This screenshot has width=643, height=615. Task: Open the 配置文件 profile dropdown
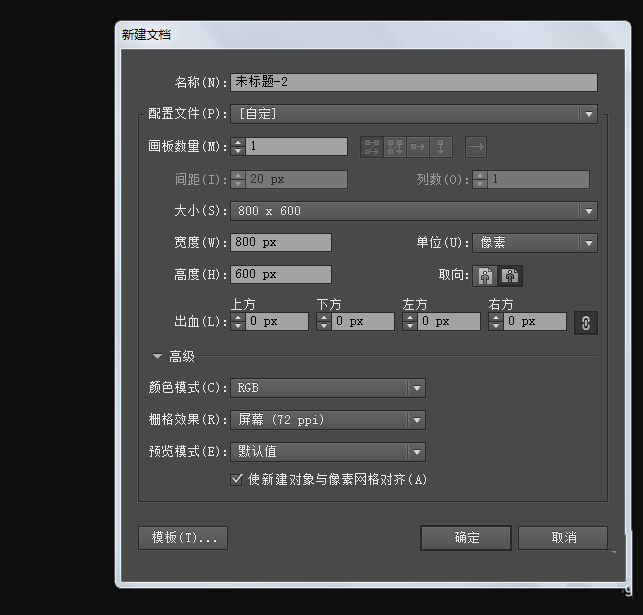[414, 114]
